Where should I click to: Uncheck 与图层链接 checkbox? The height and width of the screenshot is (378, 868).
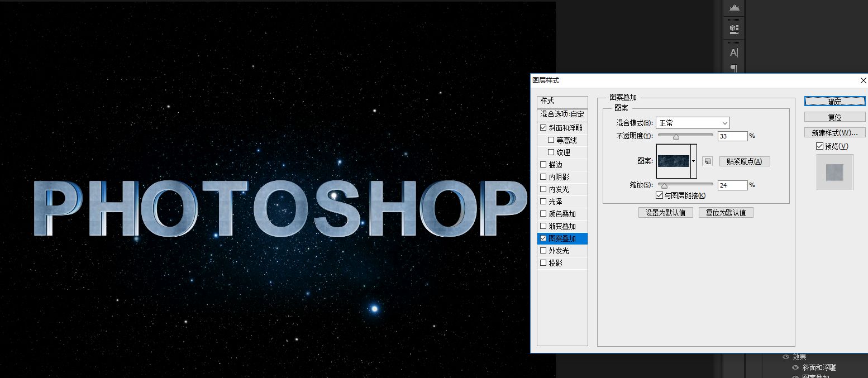659,195
